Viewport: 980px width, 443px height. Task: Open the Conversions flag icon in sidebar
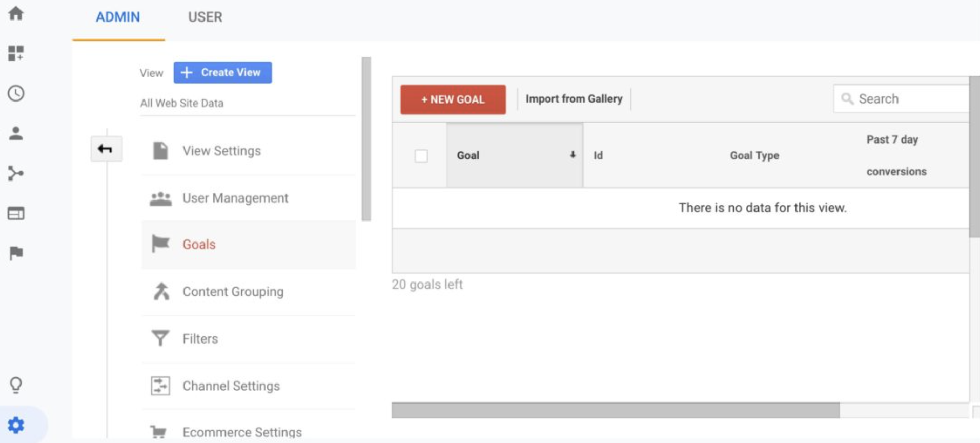coord(16,253)
